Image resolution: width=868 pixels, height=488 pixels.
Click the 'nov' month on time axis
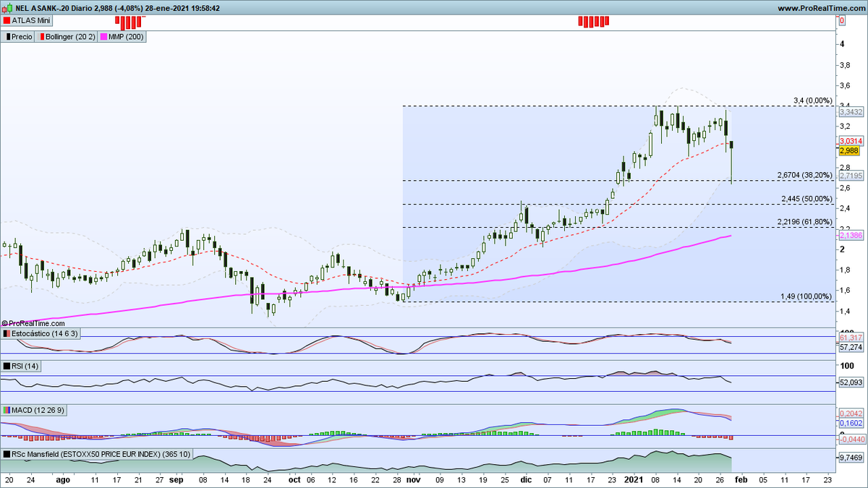[413, 479]
